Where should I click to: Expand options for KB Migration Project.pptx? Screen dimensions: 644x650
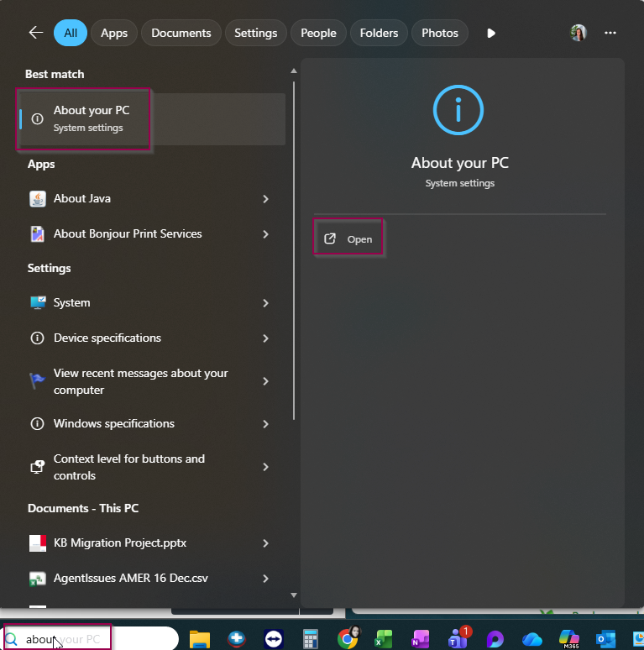pos(265,543)
